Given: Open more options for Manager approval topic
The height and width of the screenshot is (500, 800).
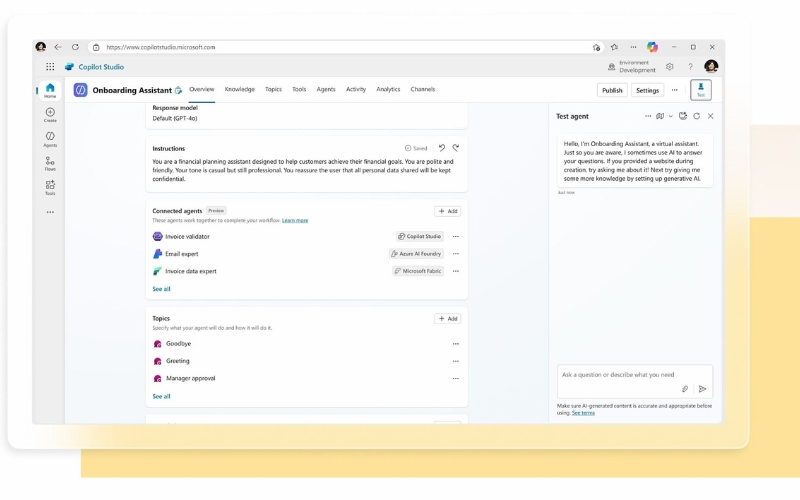Looking at the screenshot, I should [x=456, y=379].
